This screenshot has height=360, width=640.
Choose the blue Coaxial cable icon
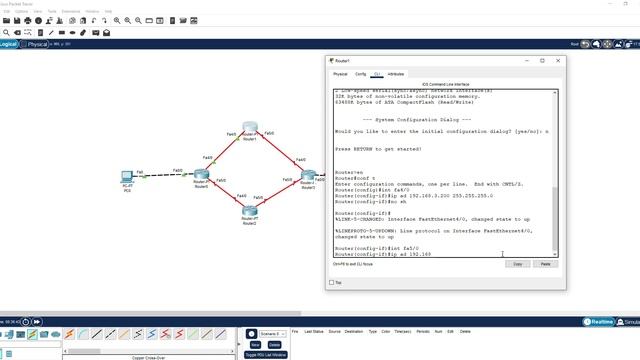pyautogui.click(x=152, y=334)
